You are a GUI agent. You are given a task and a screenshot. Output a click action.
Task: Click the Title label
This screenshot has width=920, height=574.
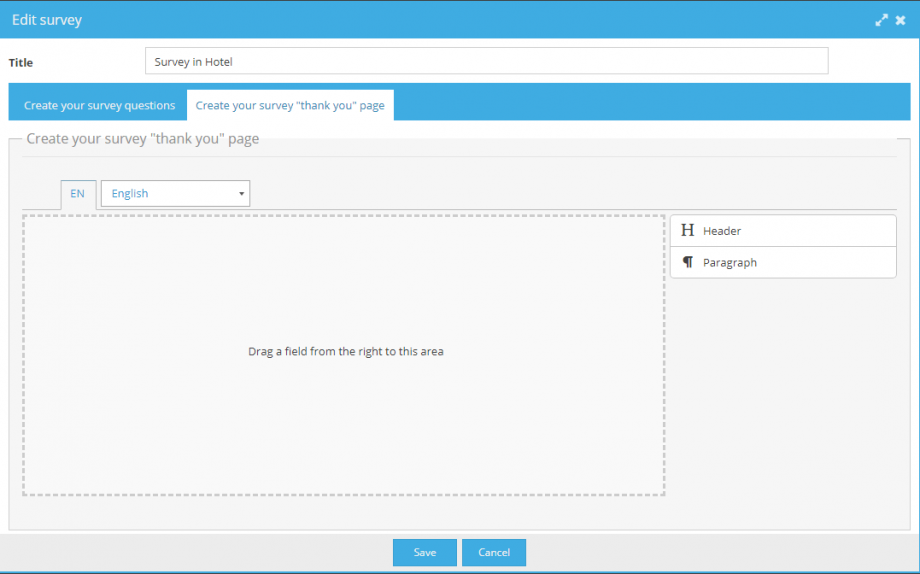[x=21, y=63]
